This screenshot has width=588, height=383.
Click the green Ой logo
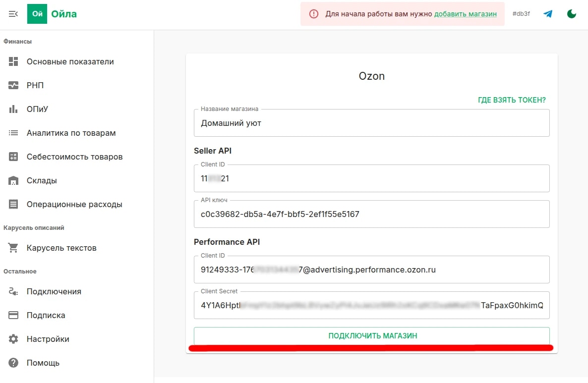click(37, 14)
